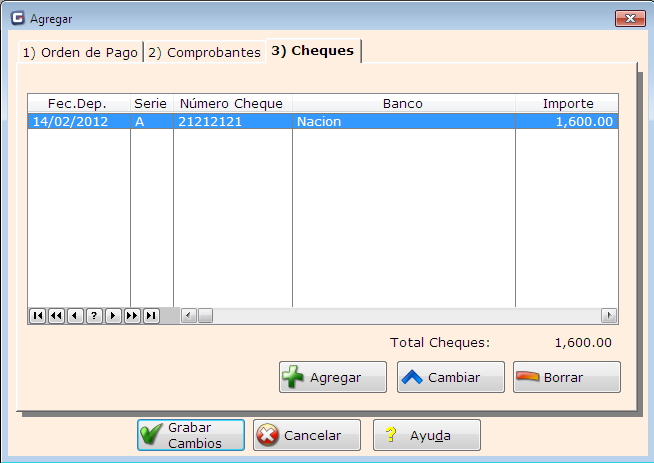Select the 3) Cheques tab
This screenshot has height=463, width=654.
pyautogui.click(x=313, y=51)
